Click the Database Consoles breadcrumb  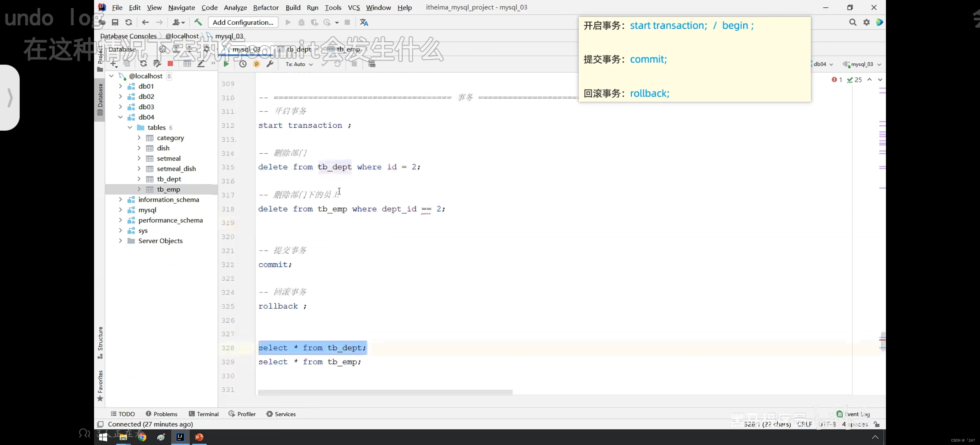128,36
